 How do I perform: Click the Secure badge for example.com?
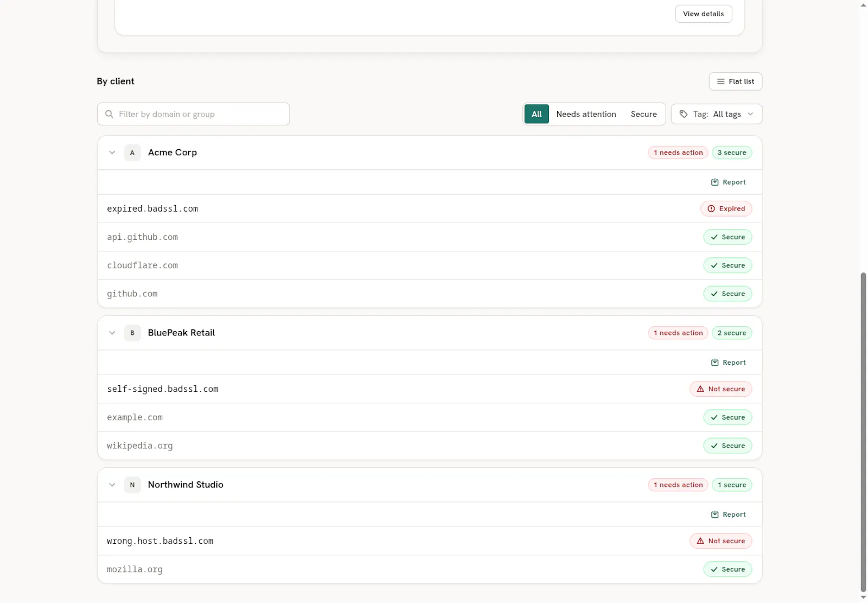point(727,417)
